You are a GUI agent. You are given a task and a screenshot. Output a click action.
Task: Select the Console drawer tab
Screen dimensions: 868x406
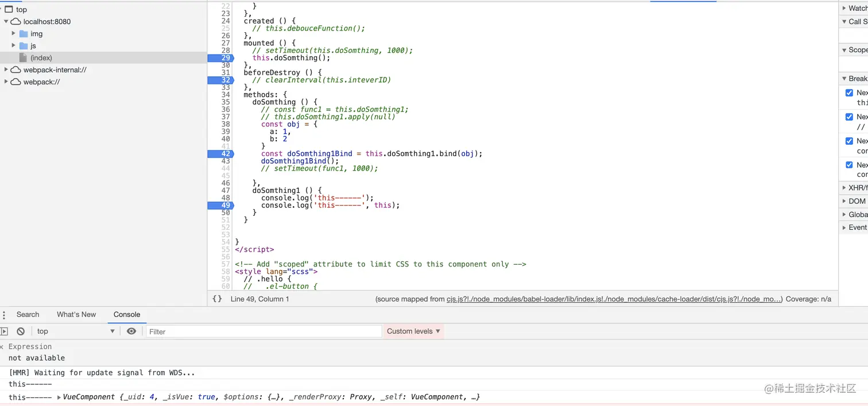[x=127, y=315]
